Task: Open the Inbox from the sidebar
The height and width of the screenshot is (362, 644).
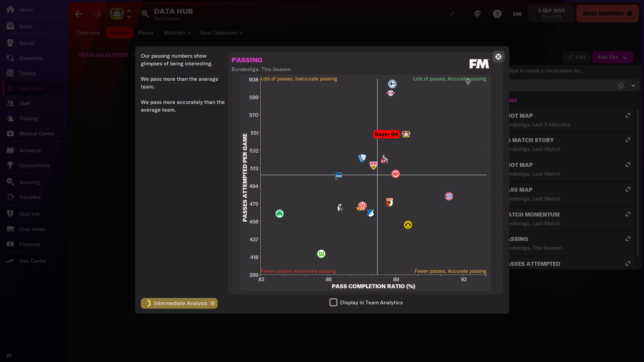Action: point(25,26)
